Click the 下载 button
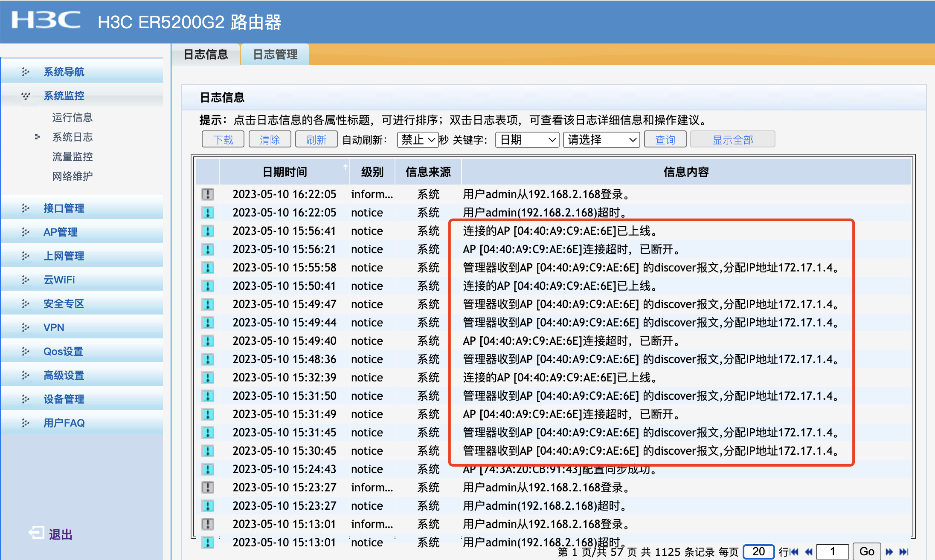The height and width of the screenshot is (560, 935). pyautogui.click(x=223, y=140)
